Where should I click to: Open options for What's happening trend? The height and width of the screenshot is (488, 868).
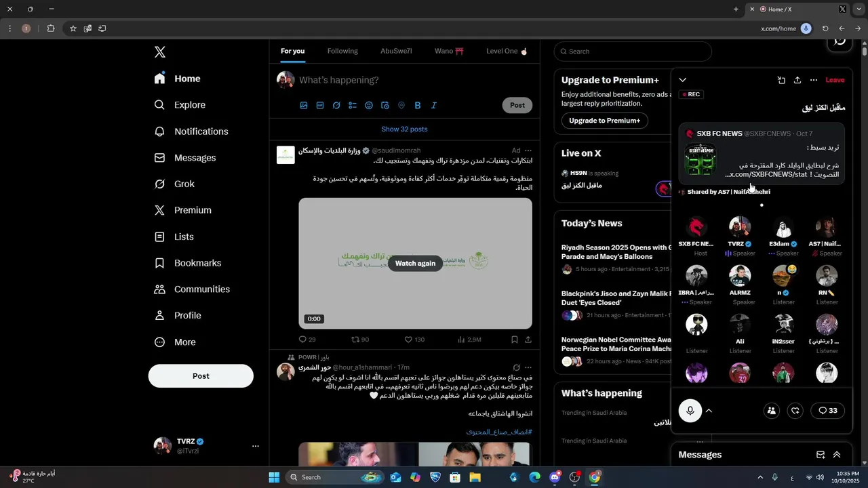pyautogui.click(x=700, y=441)
